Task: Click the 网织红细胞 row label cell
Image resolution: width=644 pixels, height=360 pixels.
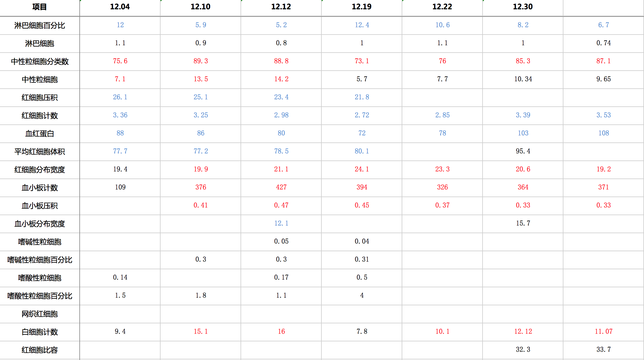Action: tap(40, 314)
